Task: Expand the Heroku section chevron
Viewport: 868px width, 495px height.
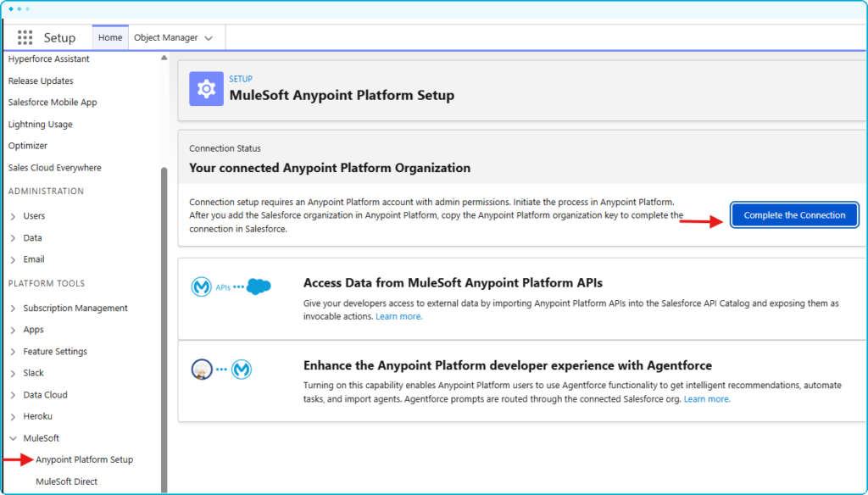Action: tap(14, 417)
